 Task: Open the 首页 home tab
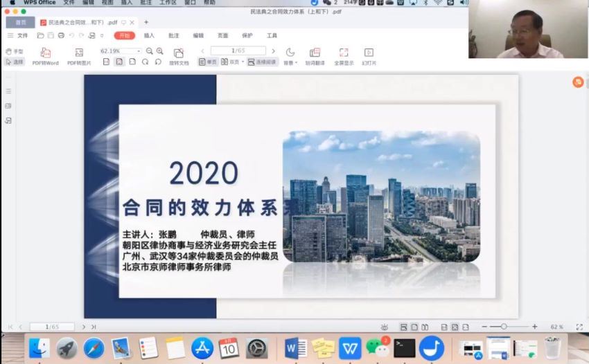tap(21, 23)
